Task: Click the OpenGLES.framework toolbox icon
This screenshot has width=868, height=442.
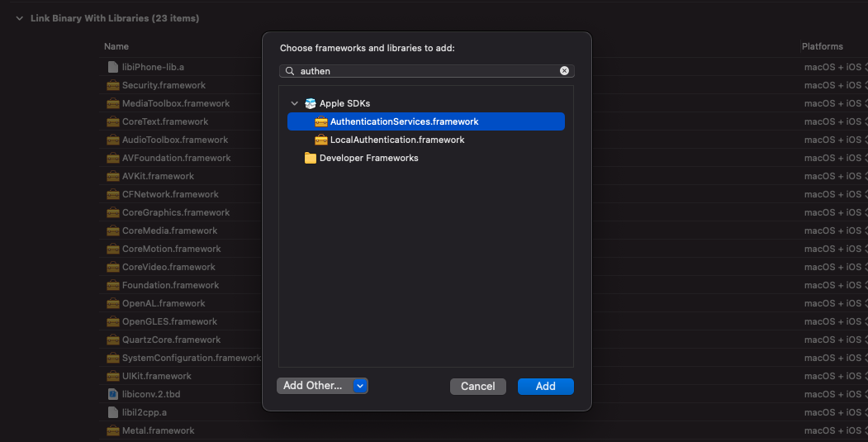Action: coord(113,321)
